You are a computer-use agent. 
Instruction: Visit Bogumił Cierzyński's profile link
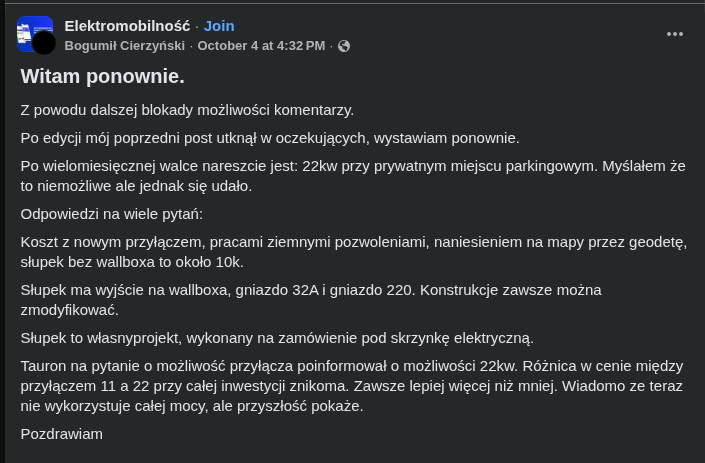(x=127, y=46)
